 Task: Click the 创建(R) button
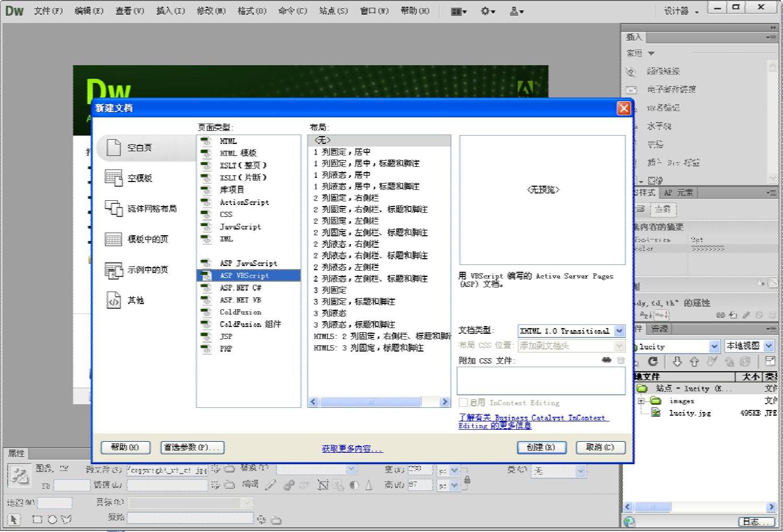(542, 447)
